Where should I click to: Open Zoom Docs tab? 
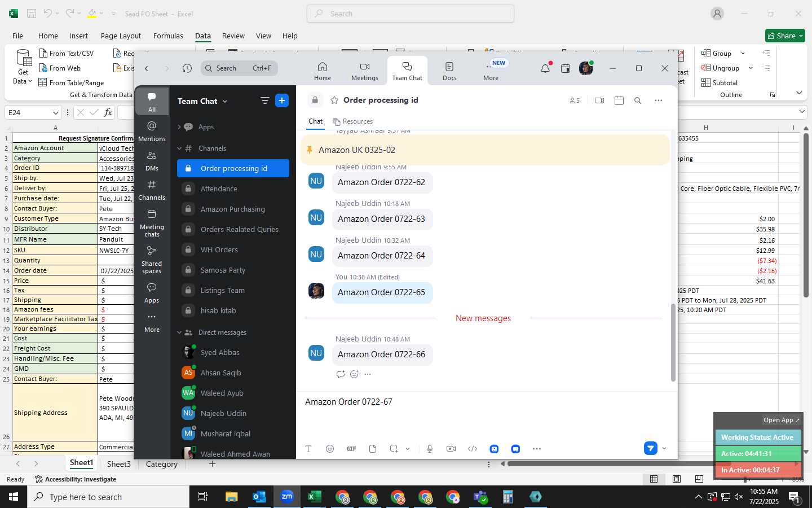(449, 71)
